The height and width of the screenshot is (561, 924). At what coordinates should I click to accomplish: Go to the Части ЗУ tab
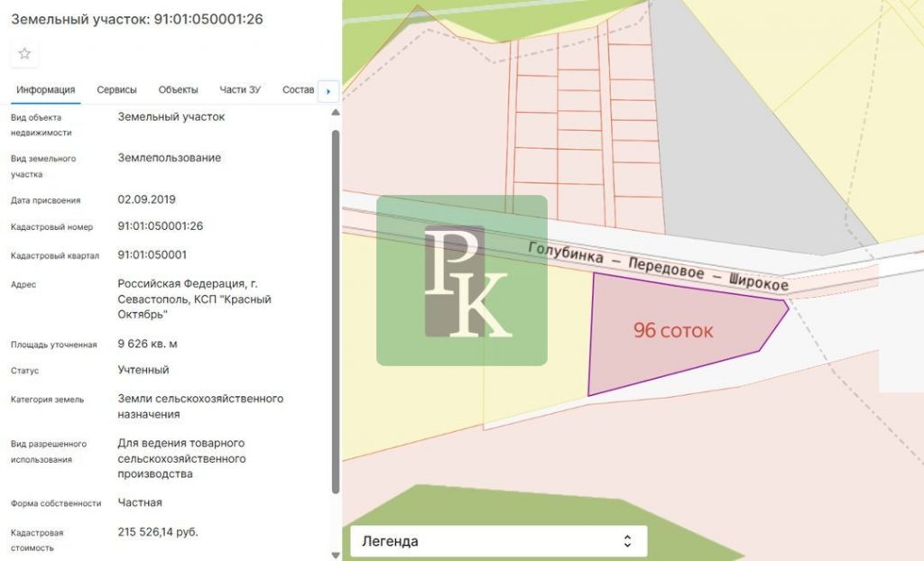tap(240, 90)
